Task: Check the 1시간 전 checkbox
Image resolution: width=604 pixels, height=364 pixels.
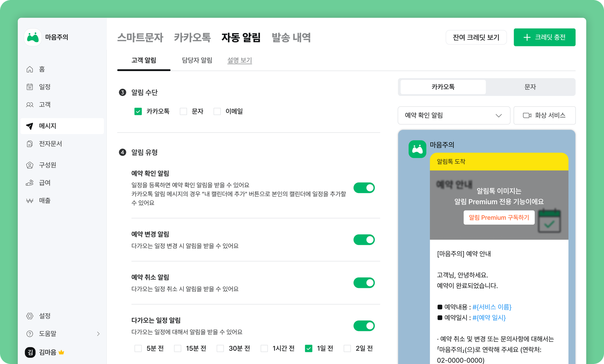Action: [264, 348]
